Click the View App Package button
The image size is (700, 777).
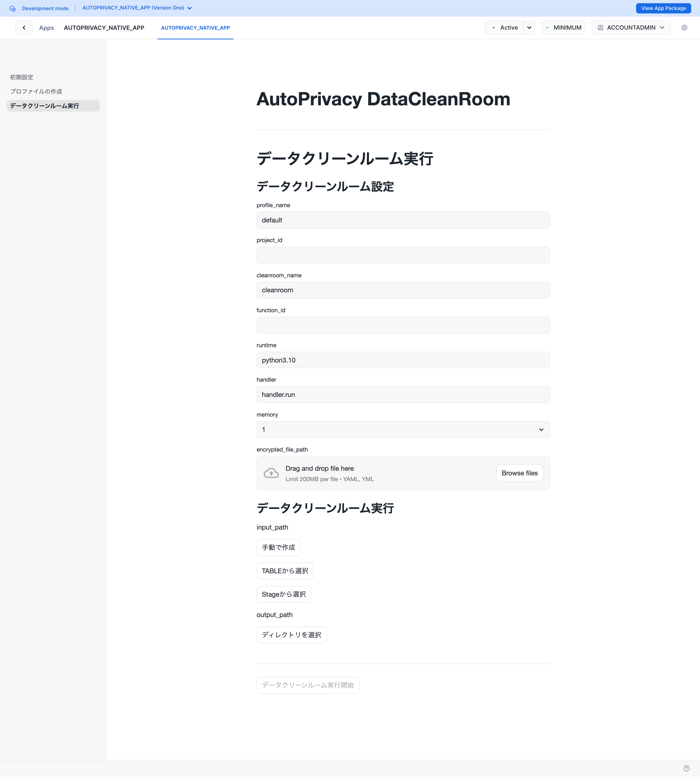(x=663, y=8)
